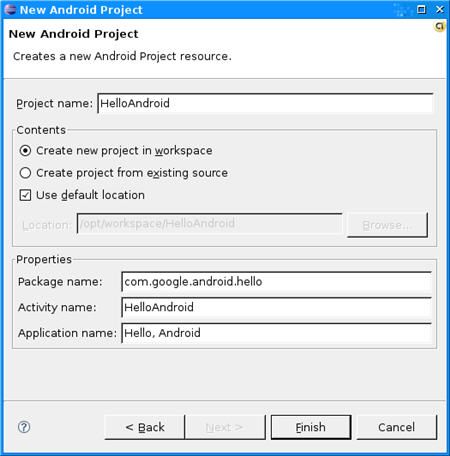The width and height of the screenshot is (450, 456).
Task: Close the New Android Project dialog
Action: (x=440, y=9)
